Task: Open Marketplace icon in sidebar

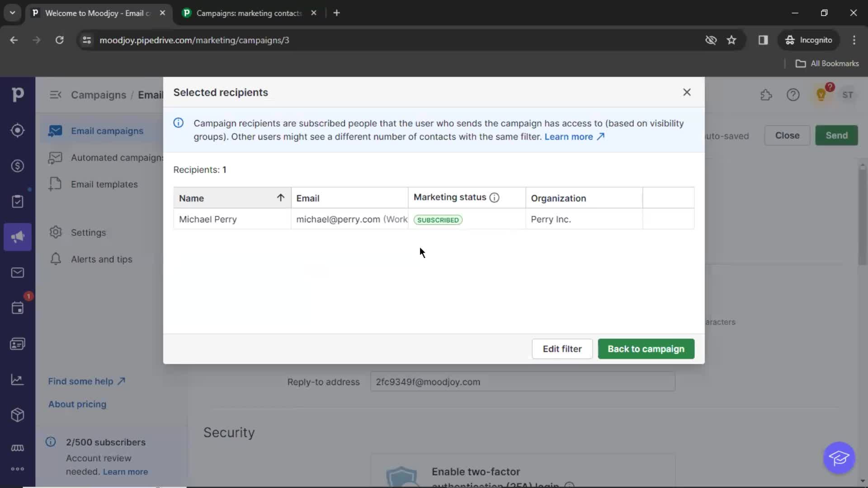Action: 18,448
